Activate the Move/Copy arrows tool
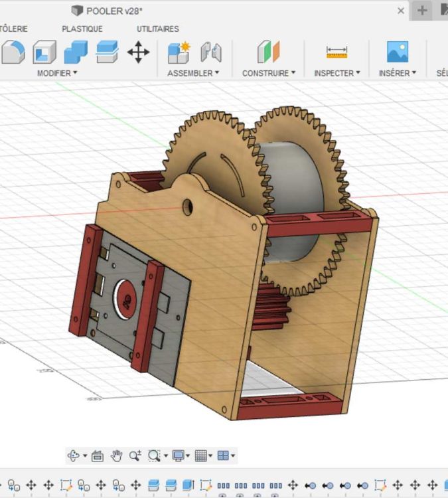 click(138, 52)
